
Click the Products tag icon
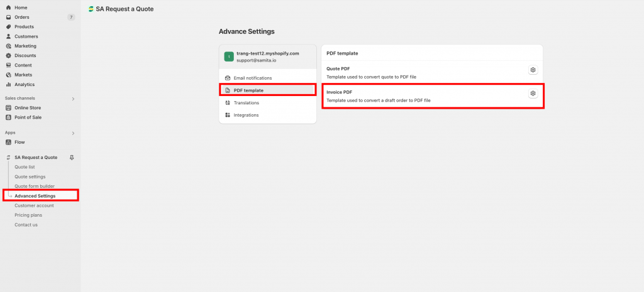point(8,26)
